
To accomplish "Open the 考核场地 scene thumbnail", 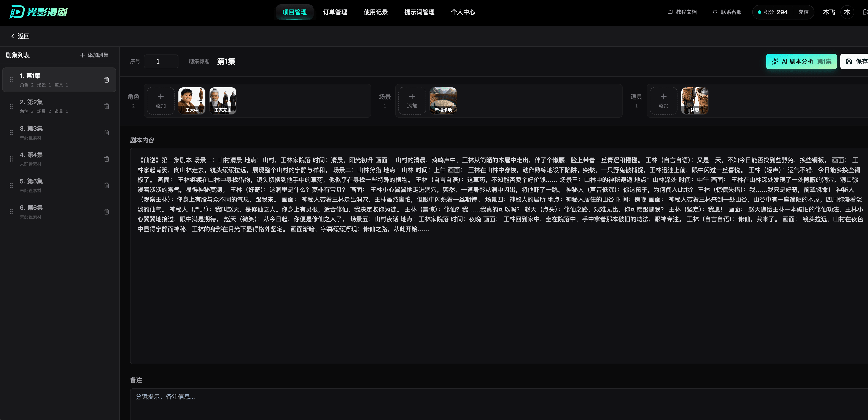I will 443,101.
